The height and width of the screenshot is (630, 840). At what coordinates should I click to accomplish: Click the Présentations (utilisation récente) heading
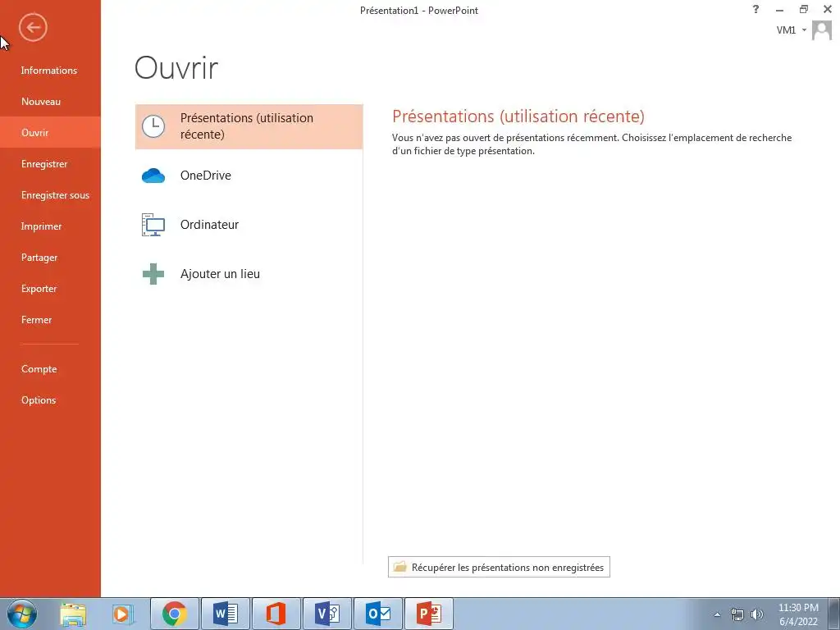click(518, 116)
